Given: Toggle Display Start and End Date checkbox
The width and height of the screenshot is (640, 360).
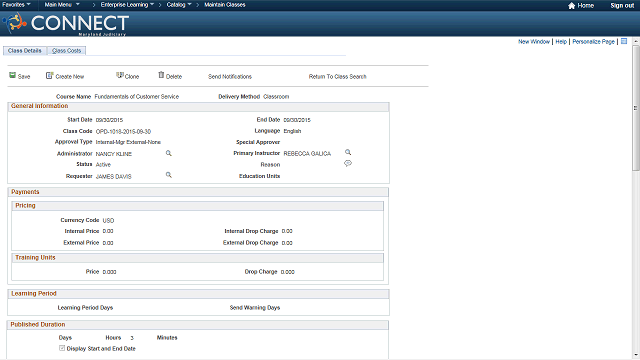Looking at the screenshot, I should (x=62, y=348).
